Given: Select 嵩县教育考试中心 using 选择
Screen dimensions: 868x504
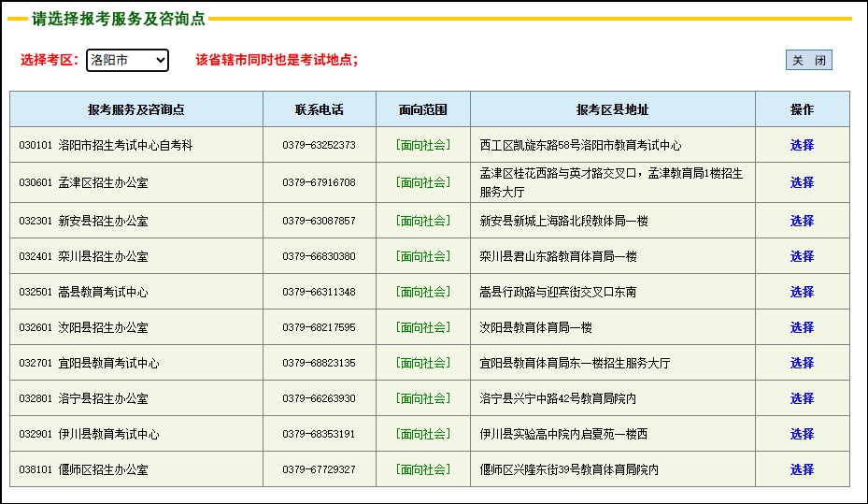Looking at the screenshot, I should (802, 292).
